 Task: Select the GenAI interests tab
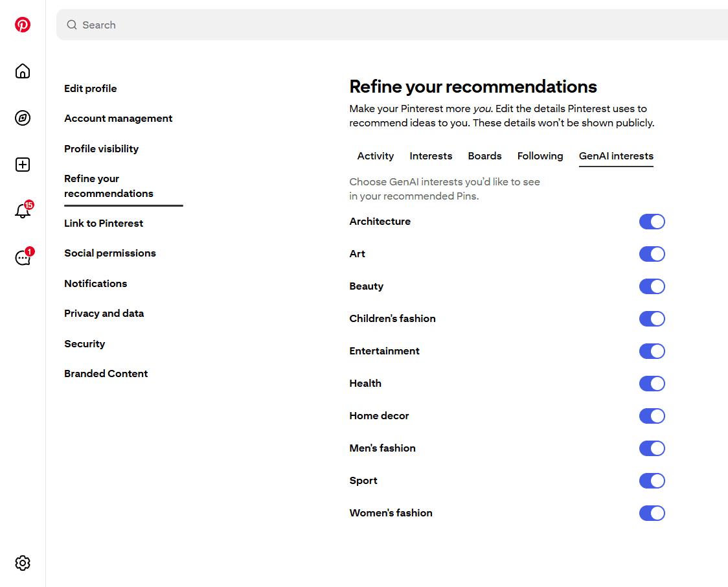616,156
